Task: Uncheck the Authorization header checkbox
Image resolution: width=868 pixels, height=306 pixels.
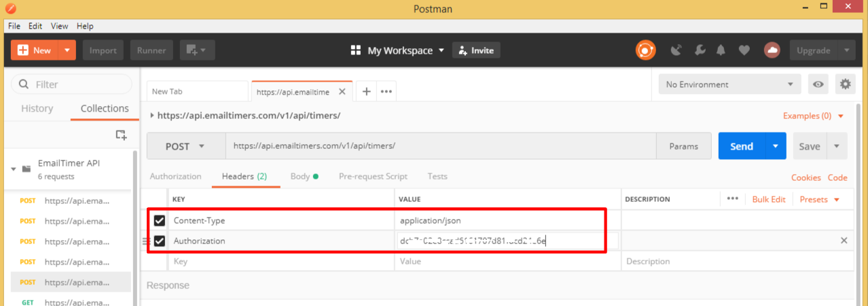Action: point(160,241)
